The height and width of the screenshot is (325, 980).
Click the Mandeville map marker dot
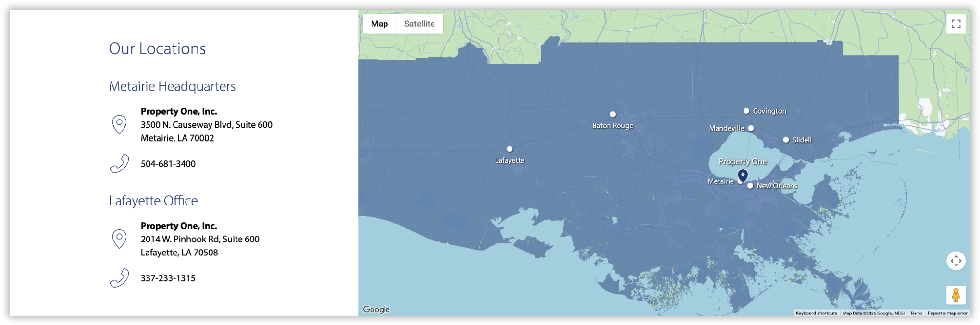point(751,128)
